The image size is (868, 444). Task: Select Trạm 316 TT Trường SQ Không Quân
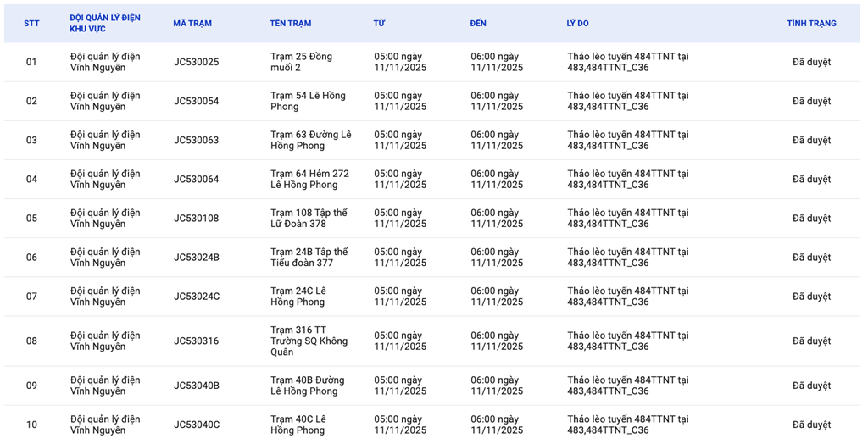(309, 341)
